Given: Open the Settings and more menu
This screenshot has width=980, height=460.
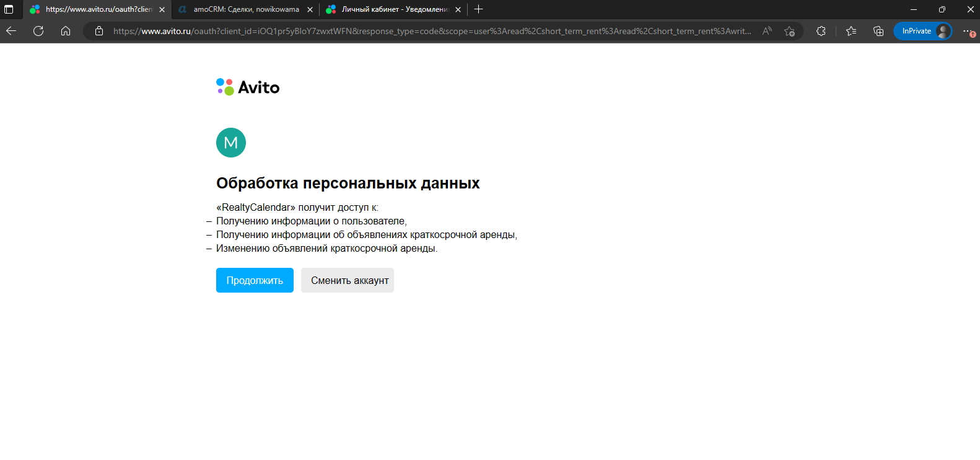Looking at the screenshot, I should 968,31.
